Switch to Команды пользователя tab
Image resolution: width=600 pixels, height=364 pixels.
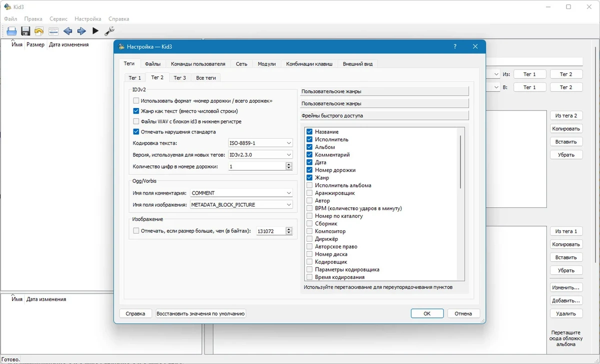click(198, 64)
